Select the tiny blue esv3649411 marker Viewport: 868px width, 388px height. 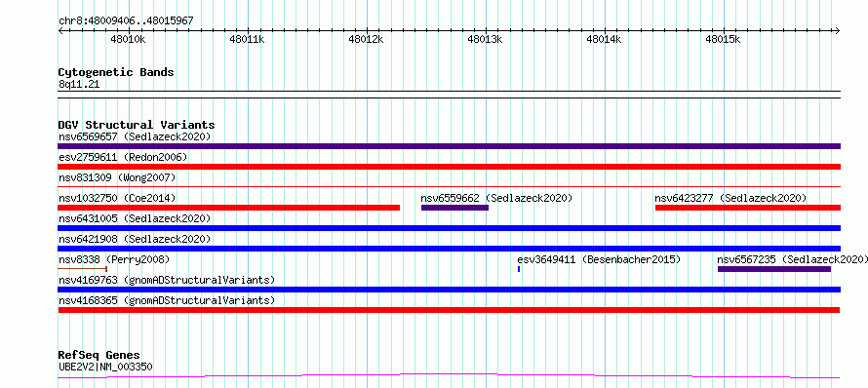(519, 269)
